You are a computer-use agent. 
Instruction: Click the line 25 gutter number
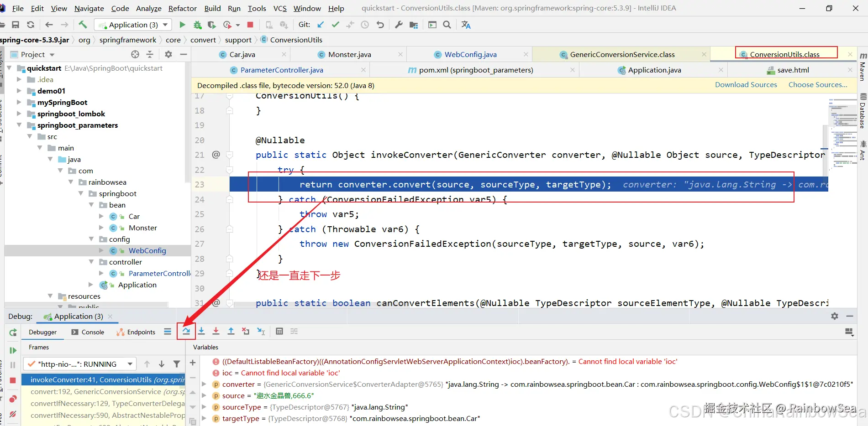[x=200, y=214]
